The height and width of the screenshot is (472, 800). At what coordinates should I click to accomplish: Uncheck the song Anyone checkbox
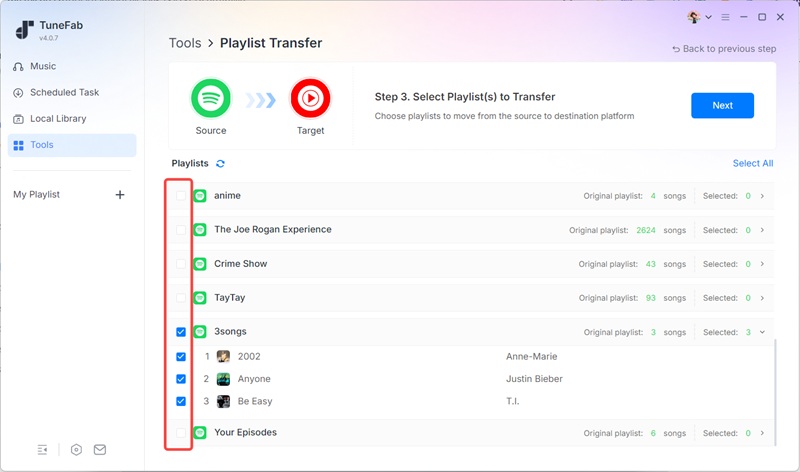(x=181, y=379)
